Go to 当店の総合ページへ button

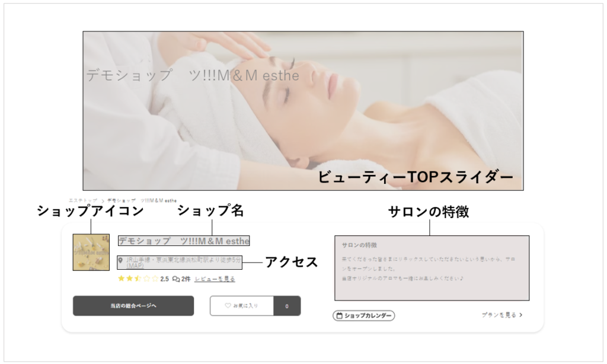(x=133, y=306)
